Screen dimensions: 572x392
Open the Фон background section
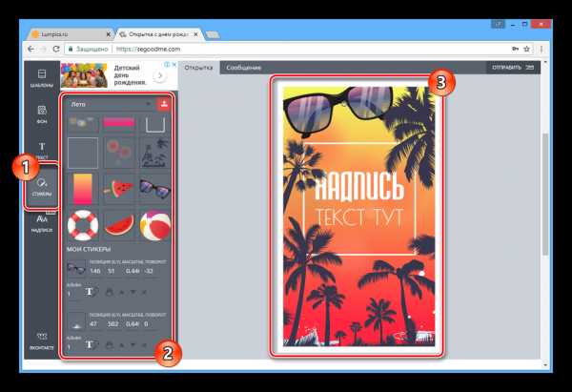42,114
